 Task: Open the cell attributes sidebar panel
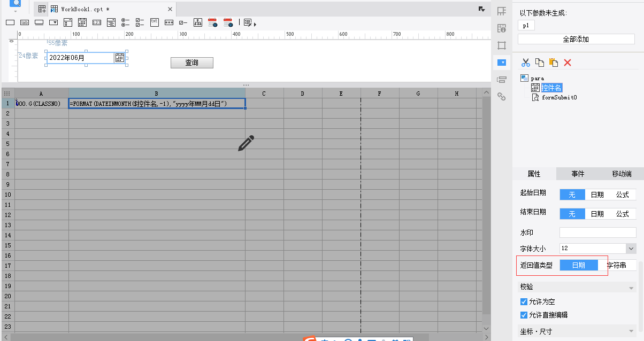(502, 28)
